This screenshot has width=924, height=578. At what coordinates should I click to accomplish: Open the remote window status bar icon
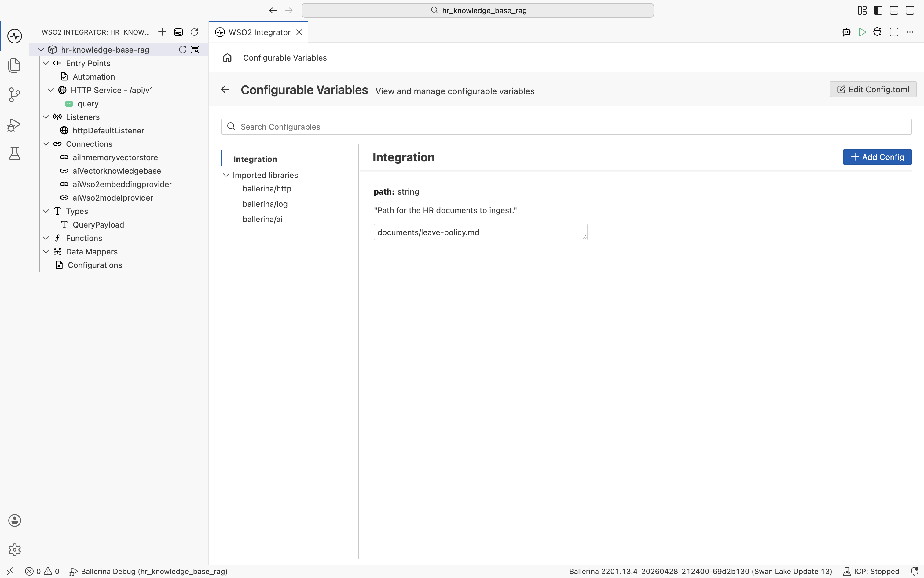tap(10, 571)
